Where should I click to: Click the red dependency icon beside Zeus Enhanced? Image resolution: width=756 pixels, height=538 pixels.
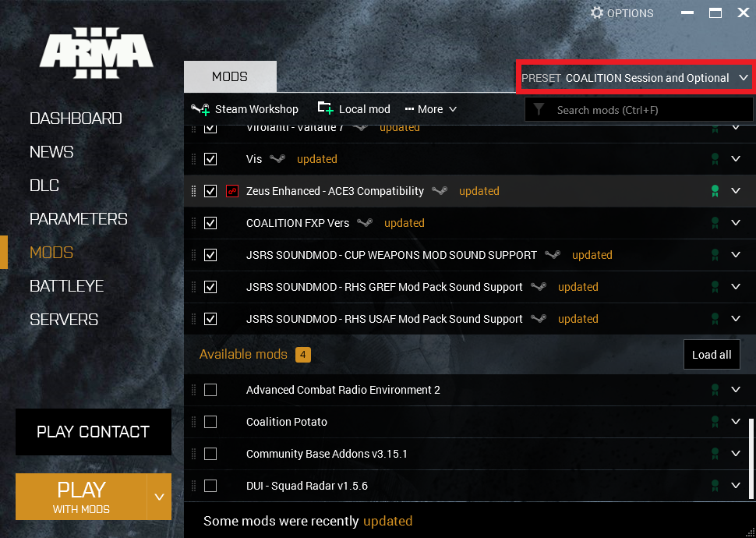(x=231, y=191)
